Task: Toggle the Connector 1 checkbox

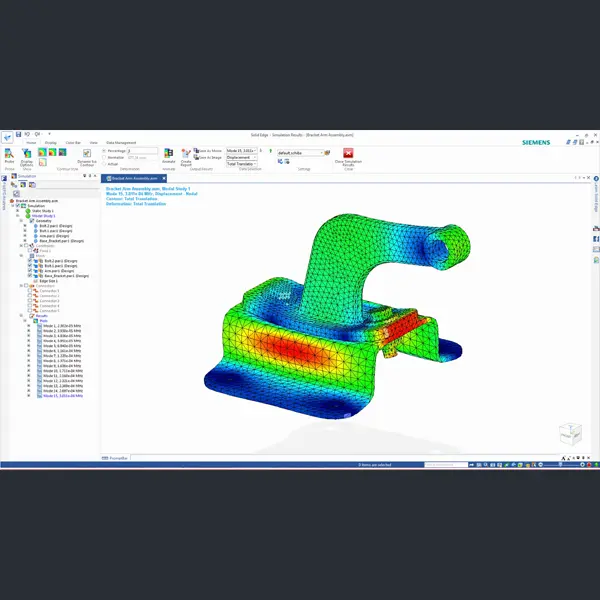Action: [x=30, y=290]
